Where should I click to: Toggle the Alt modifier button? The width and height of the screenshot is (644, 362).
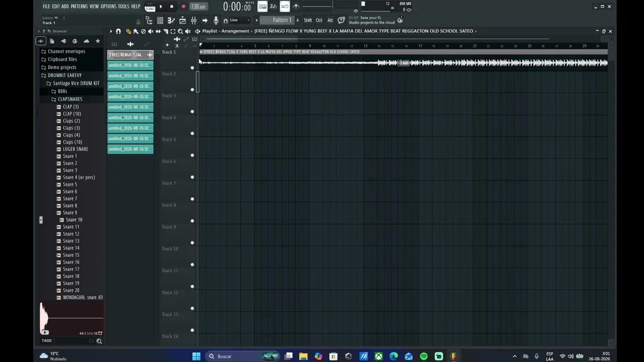[x=330, y=20]
